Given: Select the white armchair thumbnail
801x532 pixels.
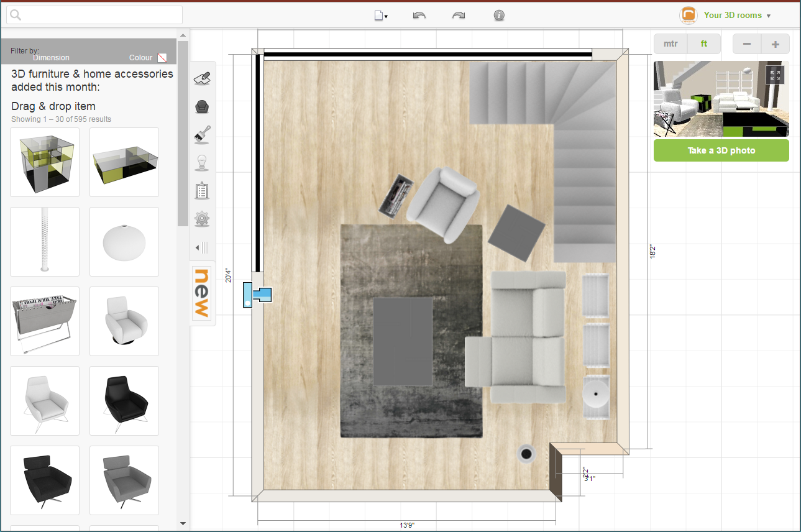Looking at the screenshot, I should click(x=124, y=321).
